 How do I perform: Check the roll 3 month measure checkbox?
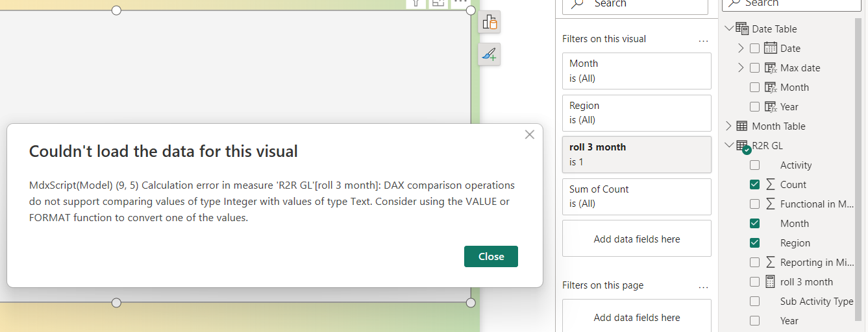(x=754, y=281)
